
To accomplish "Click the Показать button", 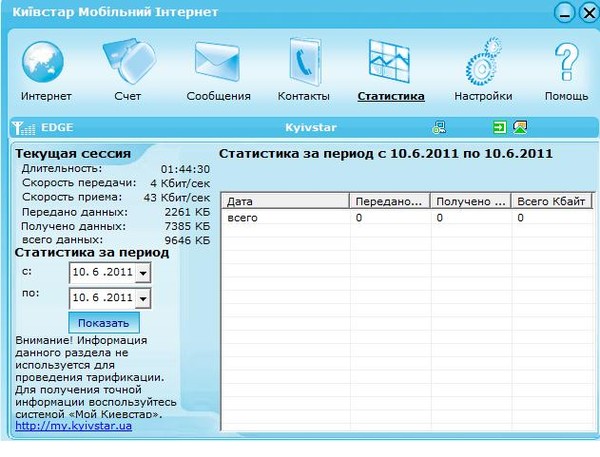I will [x=104, y=323].
